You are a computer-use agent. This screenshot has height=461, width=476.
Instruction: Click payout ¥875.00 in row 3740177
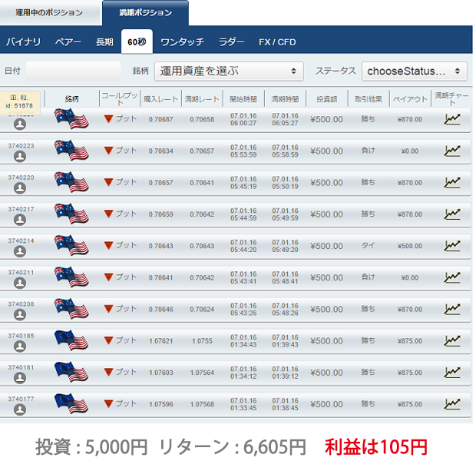click(410, 404)
